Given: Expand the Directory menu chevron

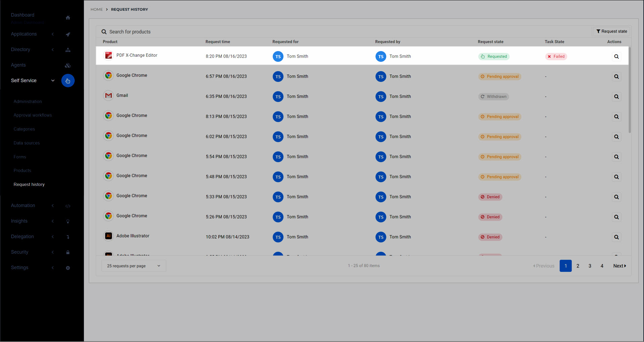Looking at the screenshot, I should point(53,50).
